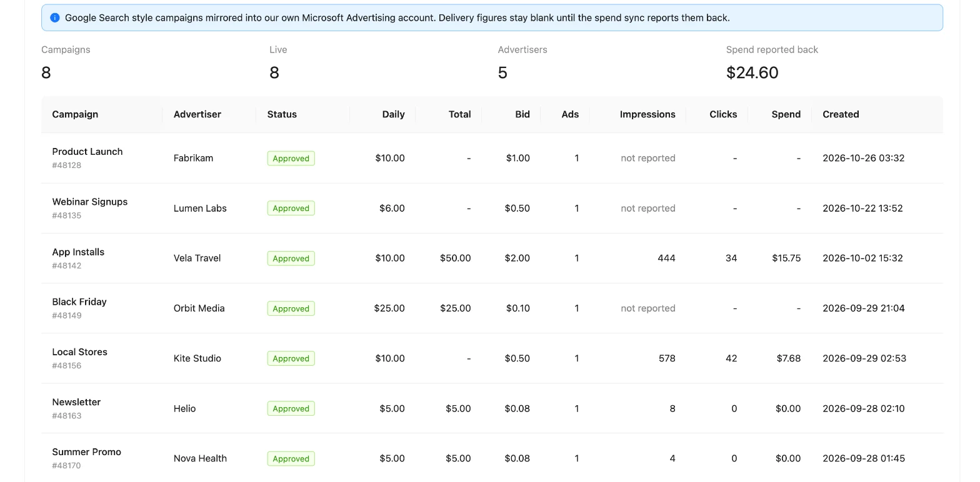
Task: Click created date 2026-09-29 21:04
Action: click(864, 308)
